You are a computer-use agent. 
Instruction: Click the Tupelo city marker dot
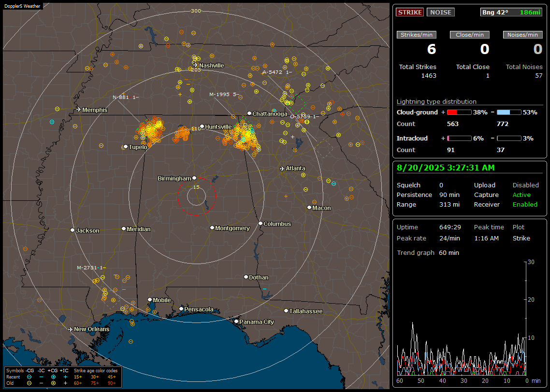[x=126, y=146]
